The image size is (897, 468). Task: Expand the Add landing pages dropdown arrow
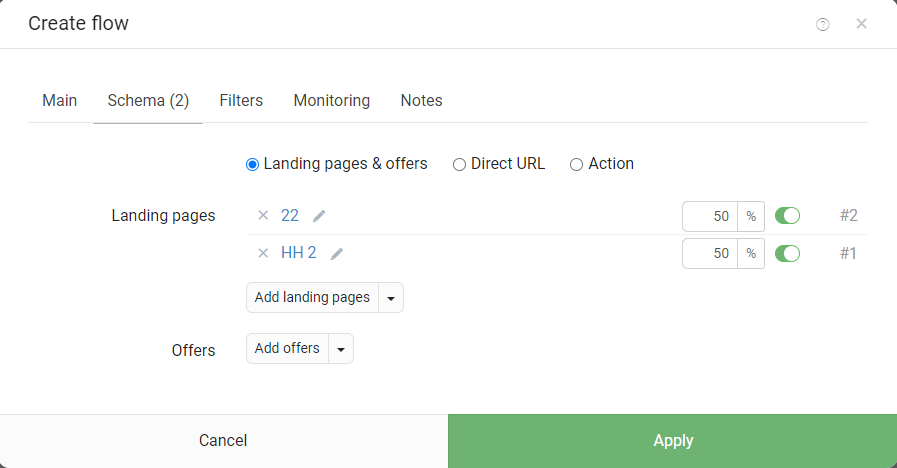coord(391,298)
